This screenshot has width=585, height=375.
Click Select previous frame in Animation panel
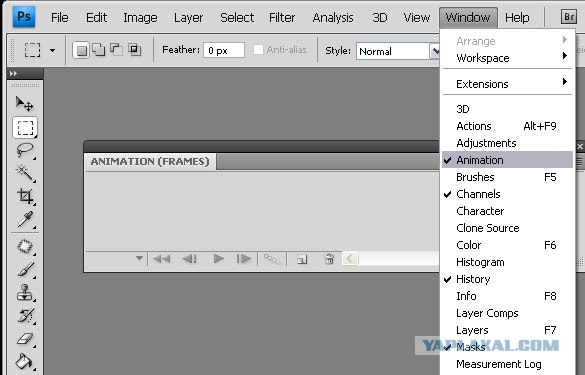click(x=190, y=259)
